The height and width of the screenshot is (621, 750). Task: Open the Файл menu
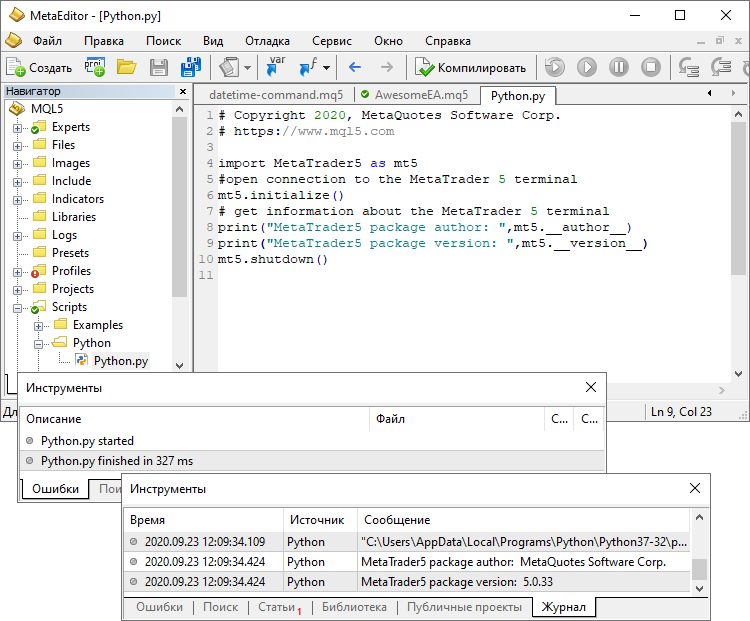click(47, 41)
